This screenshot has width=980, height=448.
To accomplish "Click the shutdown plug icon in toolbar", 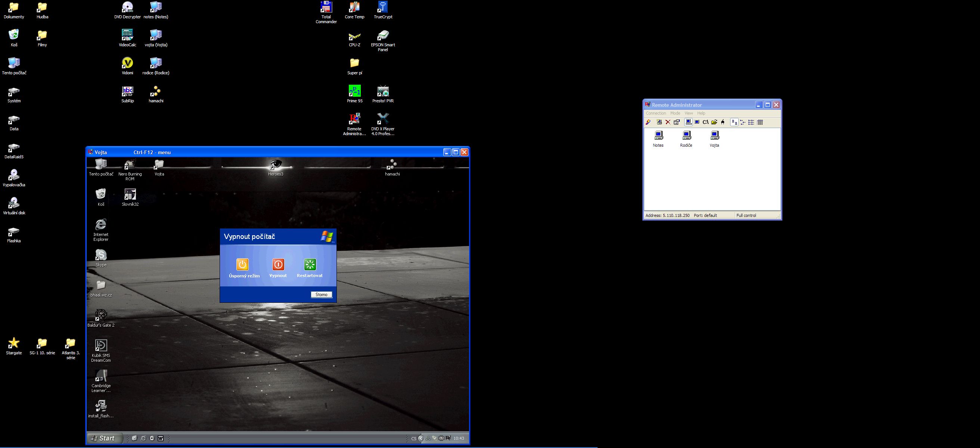I will [x=723, y=122].
